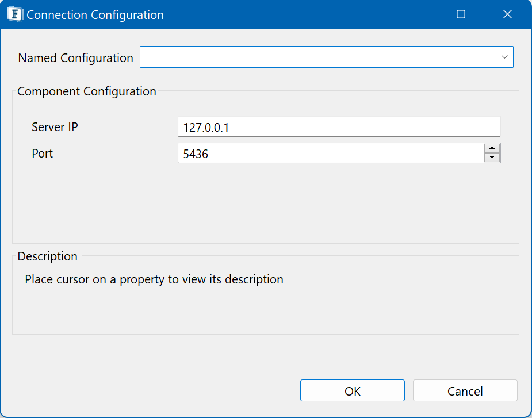Expand the Named Configuration dropdown arrow
The image size is (532, 418).
coord(504,57)
